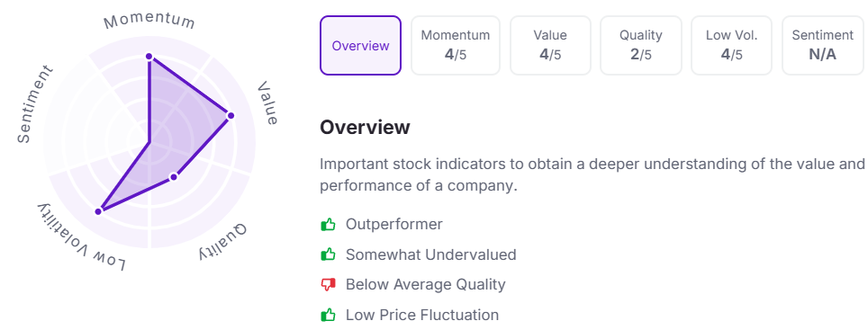Click the Momentum axis label on radar chart

[x=149, y=21]
